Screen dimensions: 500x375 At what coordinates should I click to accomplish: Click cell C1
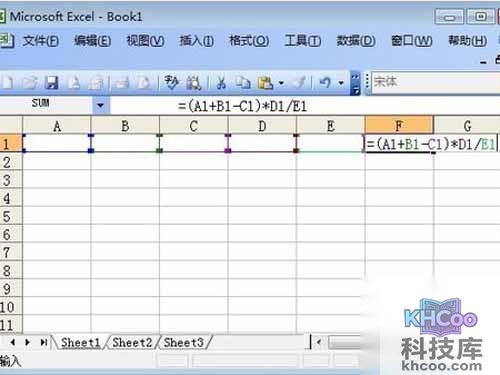click(x=194, y=144)
